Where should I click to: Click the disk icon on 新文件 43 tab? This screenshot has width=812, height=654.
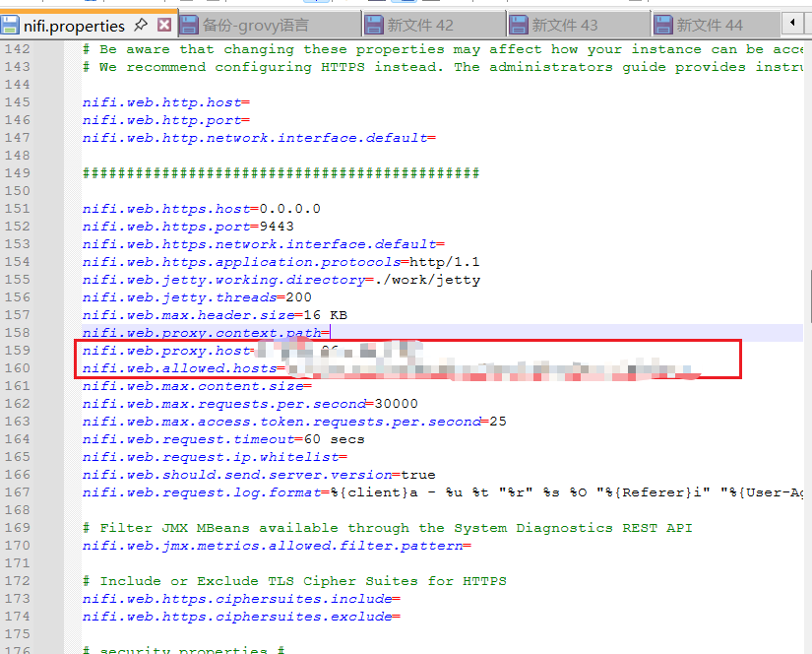coord(519,25)
